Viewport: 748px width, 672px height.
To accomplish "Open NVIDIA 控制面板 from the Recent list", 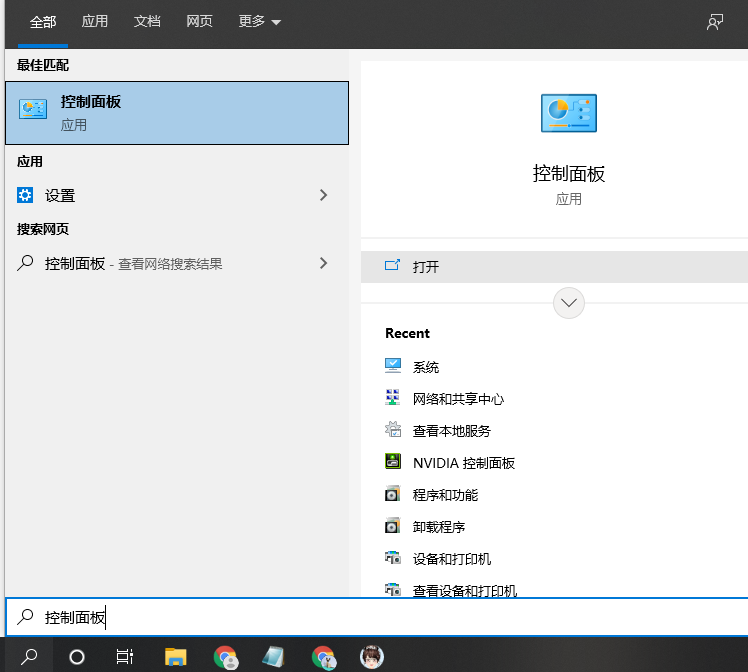I will pyautogui.click(x=463, y=463).
